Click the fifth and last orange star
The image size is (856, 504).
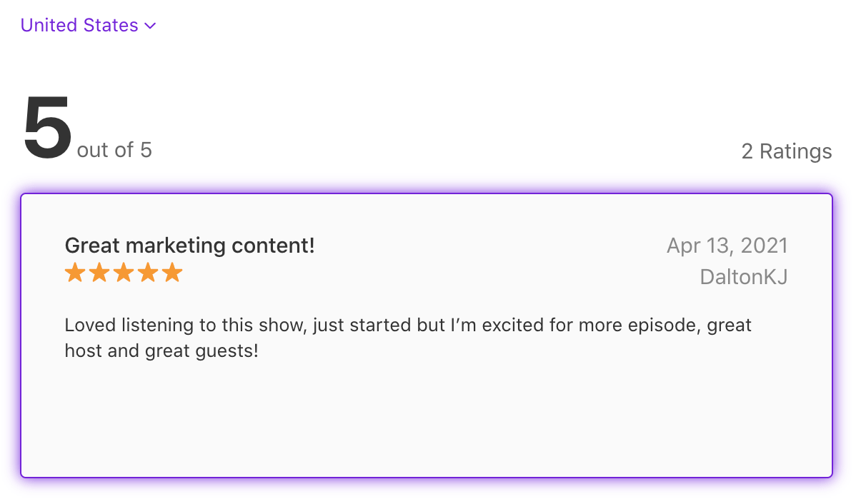tap(172, 273)
